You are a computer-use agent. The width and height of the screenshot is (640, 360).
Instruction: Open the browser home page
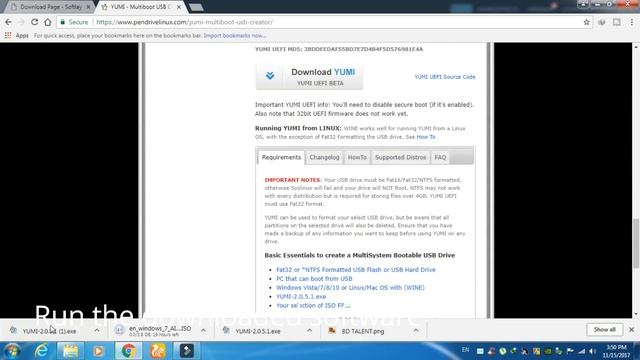click(x=48, y=22)
